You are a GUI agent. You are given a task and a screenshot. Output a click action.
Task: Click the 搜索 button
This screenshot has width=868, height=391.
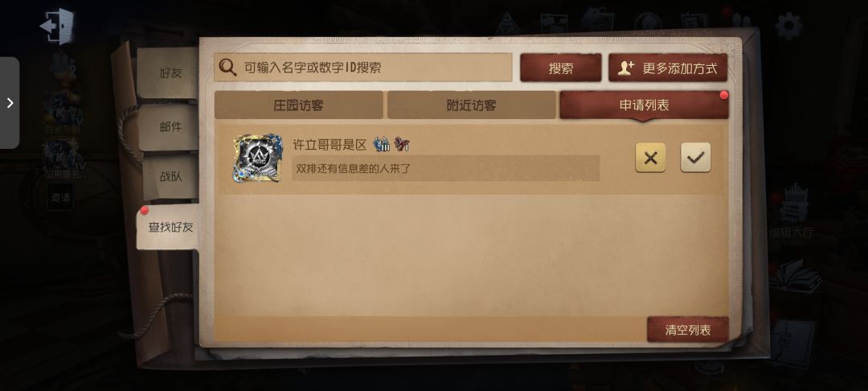[x=561, y=68]
